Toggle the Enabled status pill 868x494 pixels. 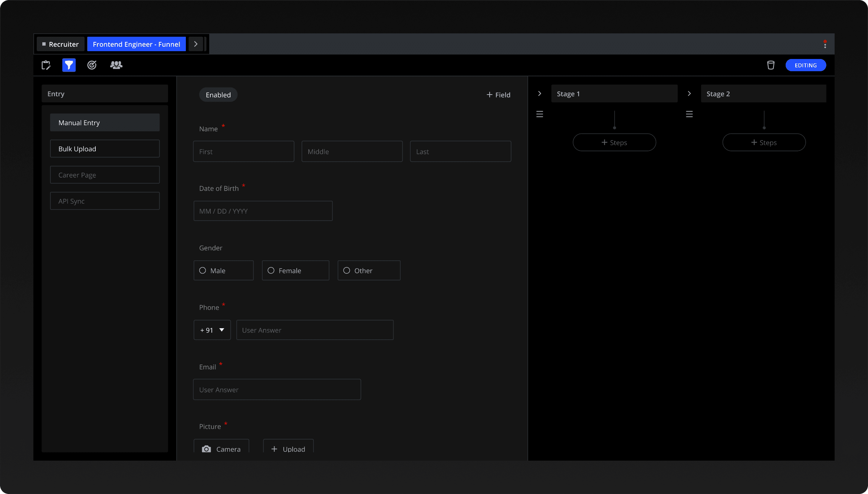click(218, 95)
